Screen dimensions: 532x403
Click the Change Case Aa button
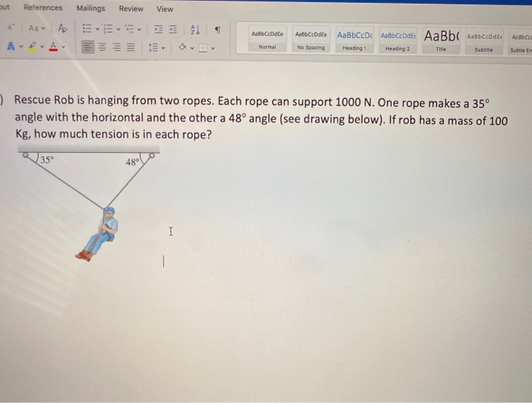[x=33, y=28]
